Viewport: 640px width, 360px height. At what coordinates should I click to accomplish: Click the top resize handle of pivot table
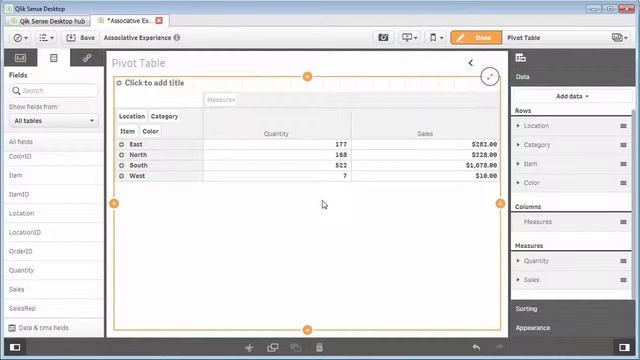point(307,76)
